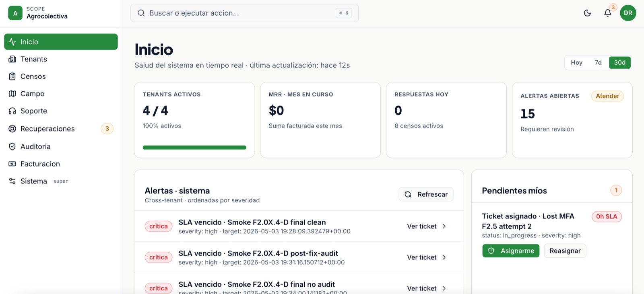Click the Refrescar button
The width and height of the screenshot is (644, 294).
coord(426,194)
